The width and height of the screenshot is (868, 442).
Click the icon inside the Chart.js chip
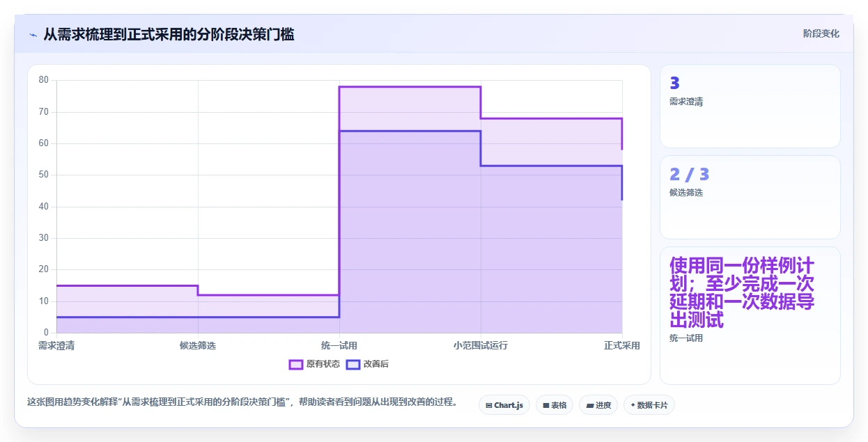[489, 405]
